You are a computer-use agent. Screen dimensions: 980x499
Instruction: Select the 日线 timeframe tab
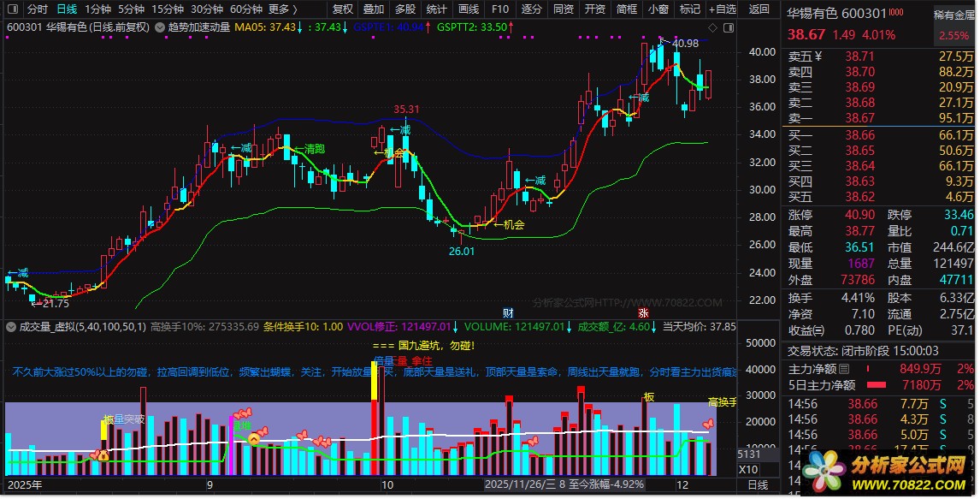coord(67,9)
